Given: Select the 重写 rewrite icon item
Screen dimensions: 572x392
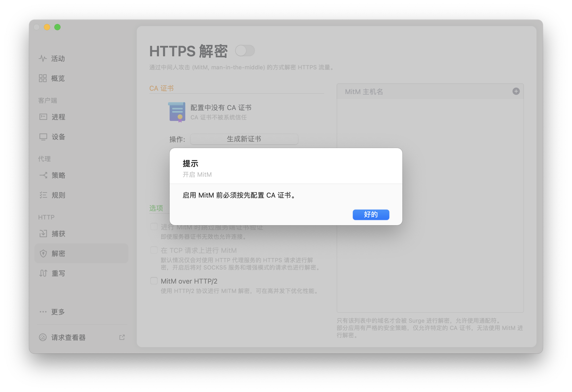Looking at the screenshot, I should tap(43, 273).
